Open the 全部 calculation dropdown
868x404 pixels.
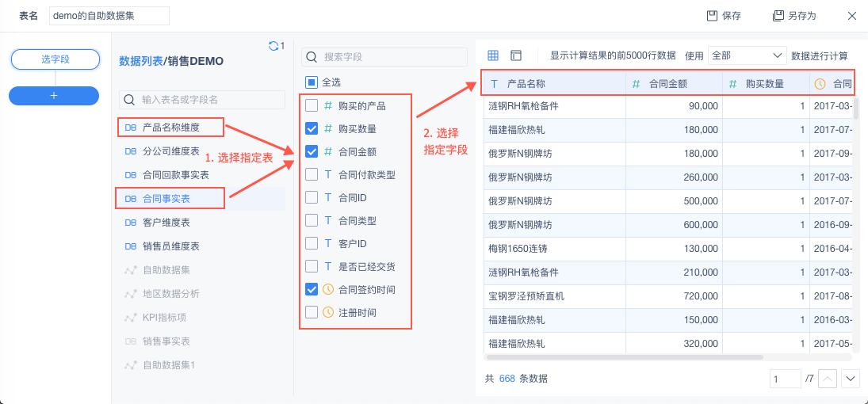click(x=746, y=55)
